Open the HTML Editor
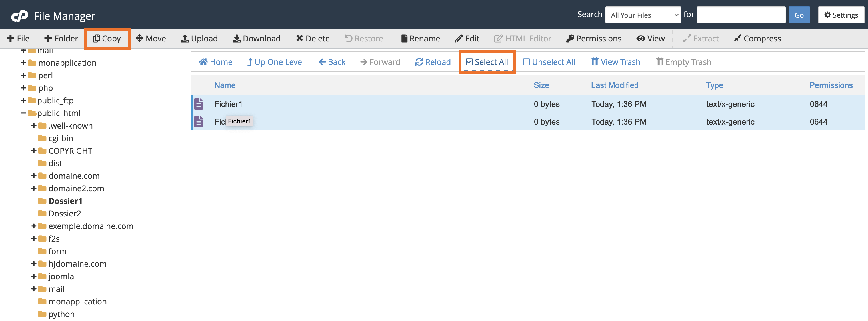The image size is (868, 321). [523, 38]
